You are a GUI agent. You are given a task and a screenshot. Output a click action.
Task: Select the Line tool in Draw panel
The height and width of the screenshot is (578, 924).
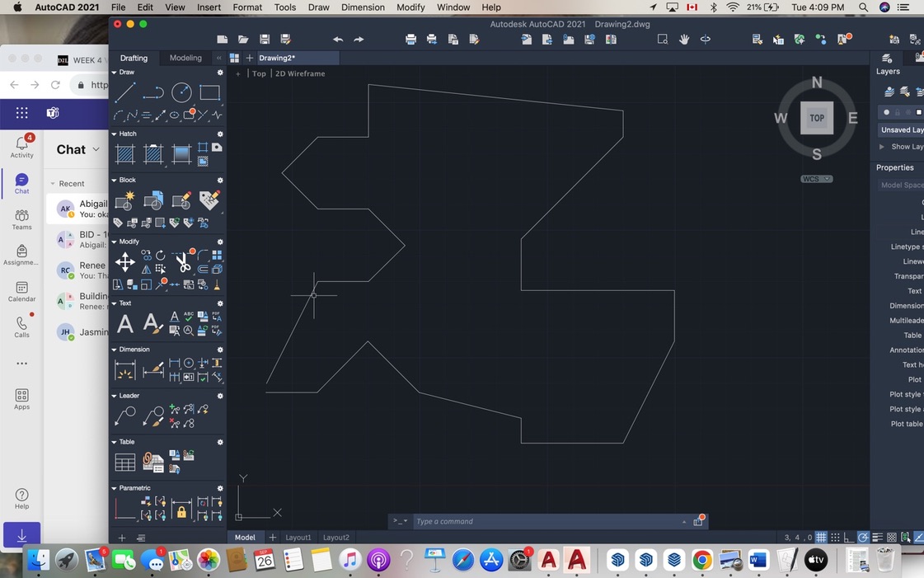(x=125, y=92)
